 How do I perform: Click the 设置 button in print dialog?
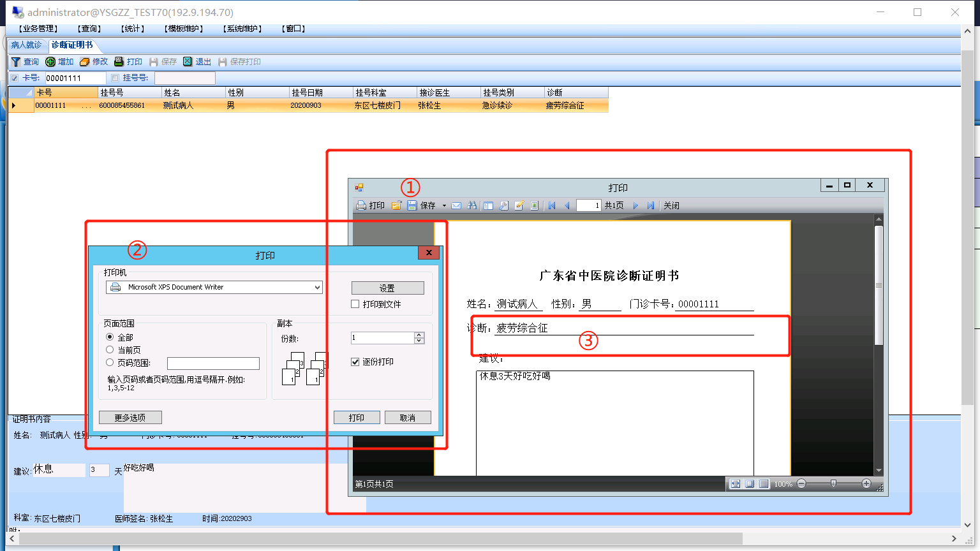click(387, 288)
